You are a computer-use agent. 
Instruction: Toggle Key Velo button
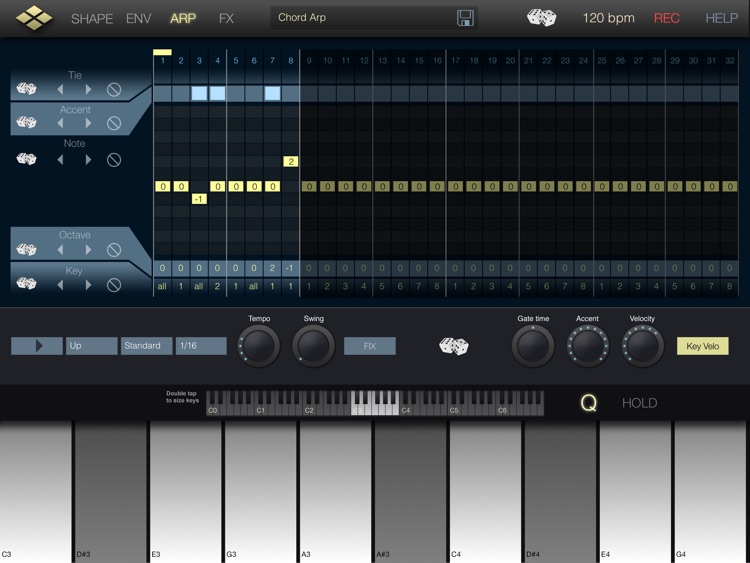coord(703,346)
